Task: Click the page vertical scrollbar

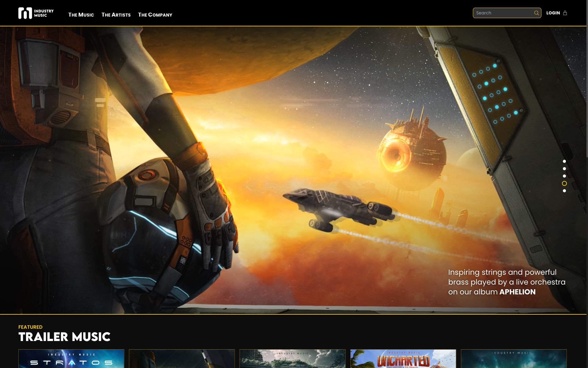Action: click(587, 79)
